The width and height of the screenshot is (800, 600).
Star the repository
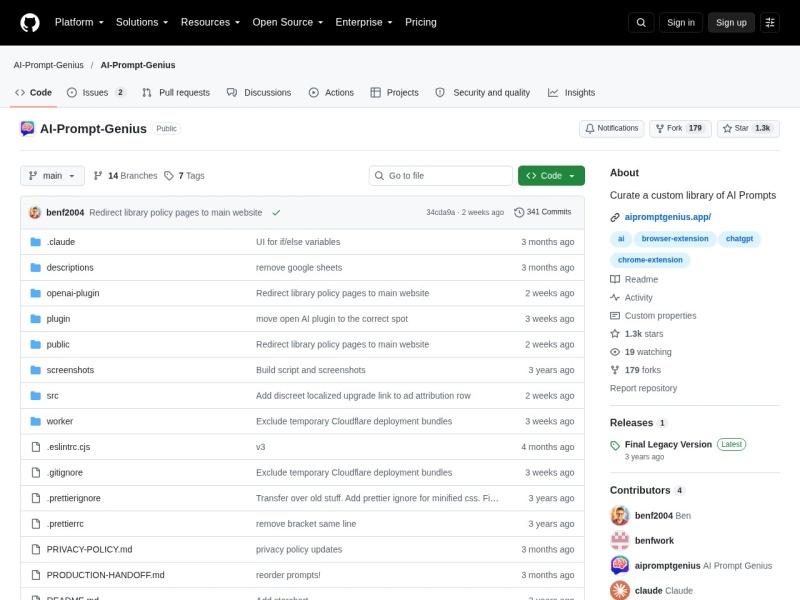click(748, 129)
